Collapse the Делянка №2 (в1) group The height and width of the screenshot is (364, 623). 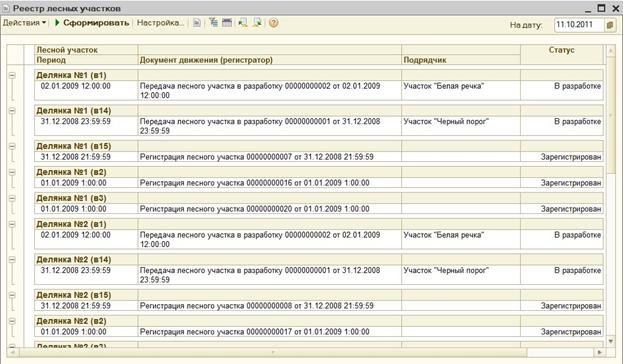click(x=12, y=224)
